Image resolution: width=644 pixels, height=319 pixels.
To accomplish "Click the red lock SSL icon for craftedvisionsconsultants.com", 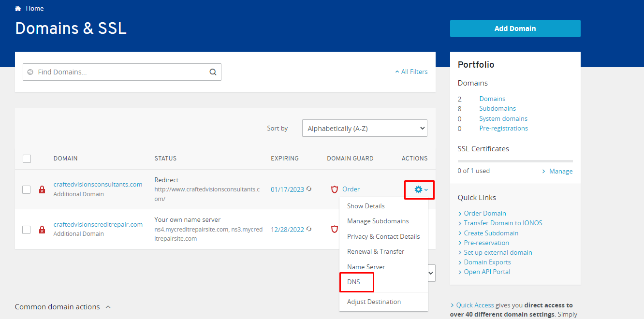I will click(x=42, y=190).
